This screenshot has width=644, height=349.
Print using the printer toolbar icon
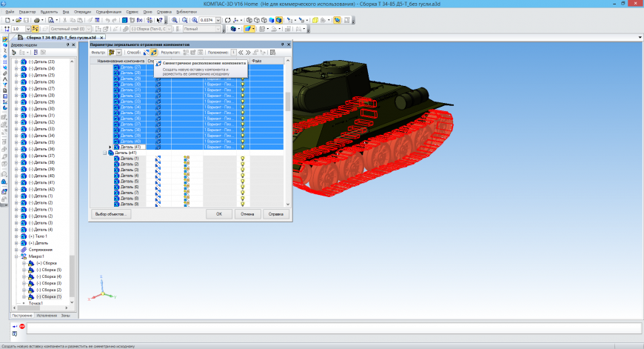pos(36,20)
